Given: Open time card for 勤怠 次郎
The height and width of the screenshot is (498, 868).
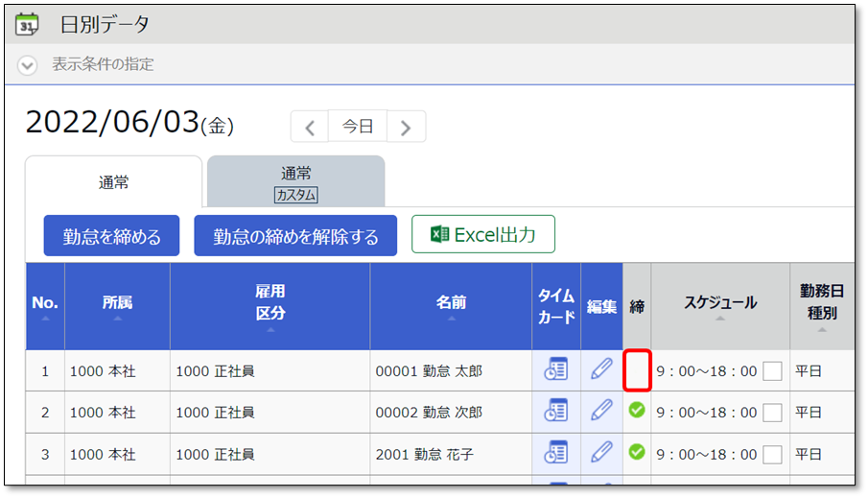Looking at the screenshot, I should click(x=556, y=412).
